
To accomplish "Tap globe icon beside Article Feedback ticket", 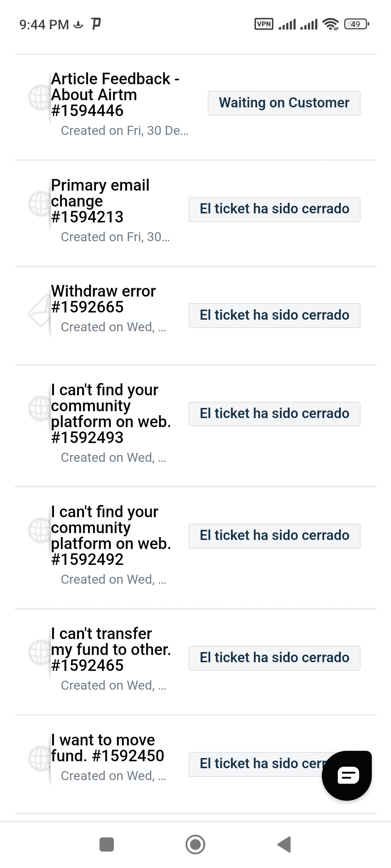I will point(39,97).
